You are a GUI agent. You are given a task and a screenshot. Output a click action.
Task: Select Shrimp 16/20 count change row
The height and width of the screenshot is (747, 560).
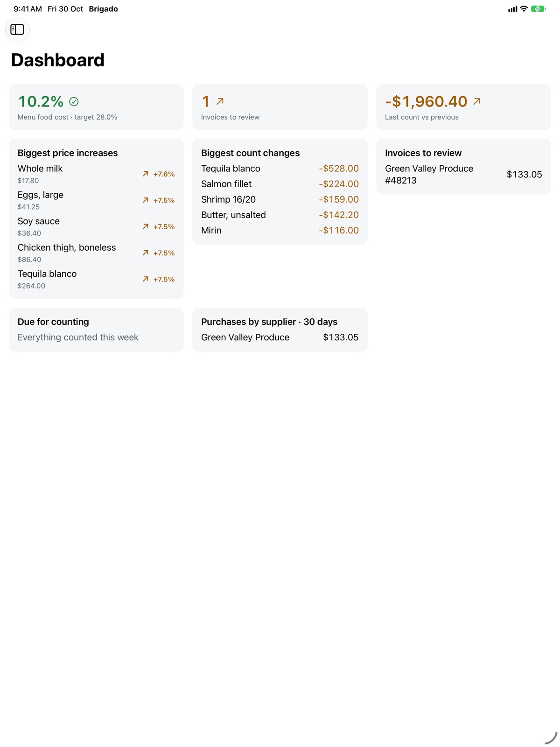(x=280, y=199)
